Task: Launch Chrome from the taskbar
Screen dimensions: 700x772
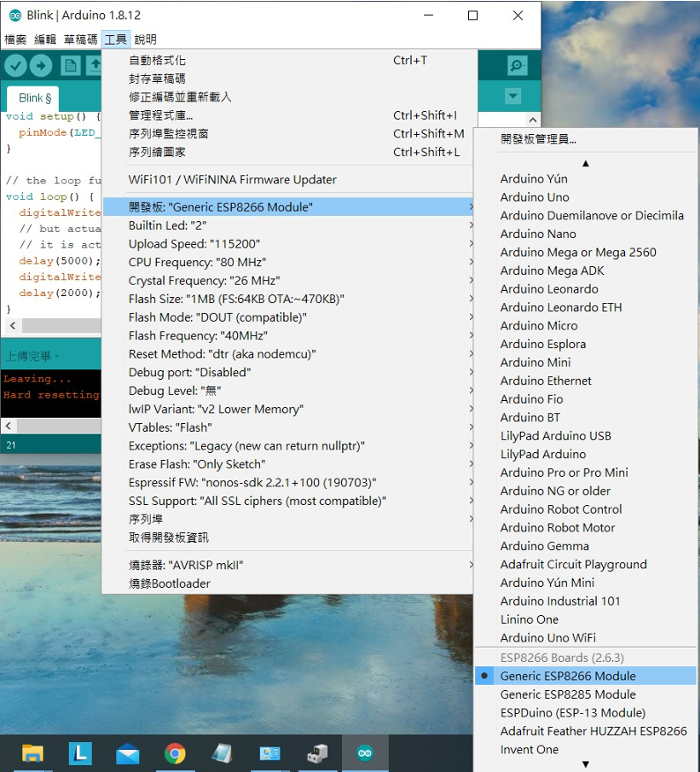Action: (x=175, y=753)
